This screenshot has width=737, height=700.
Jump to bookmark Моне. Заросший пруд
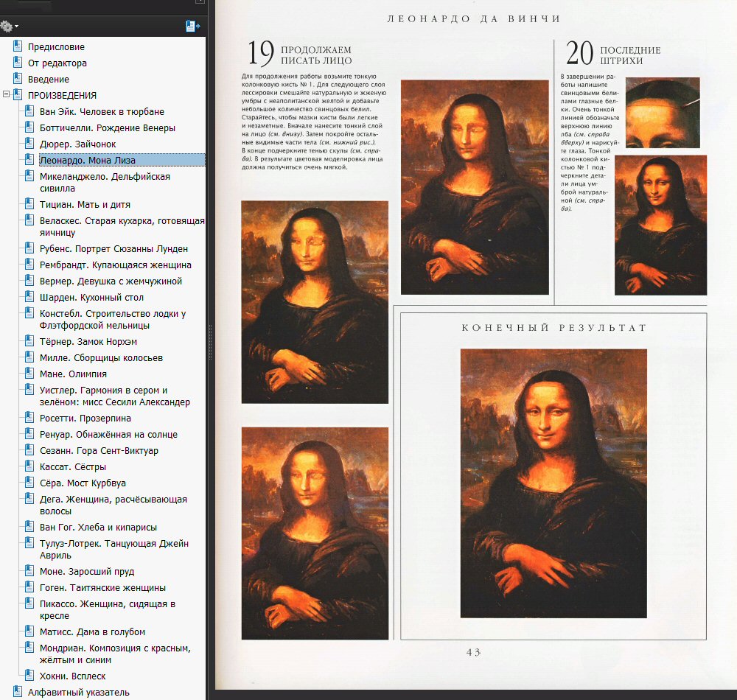click(x=87, y=571)
